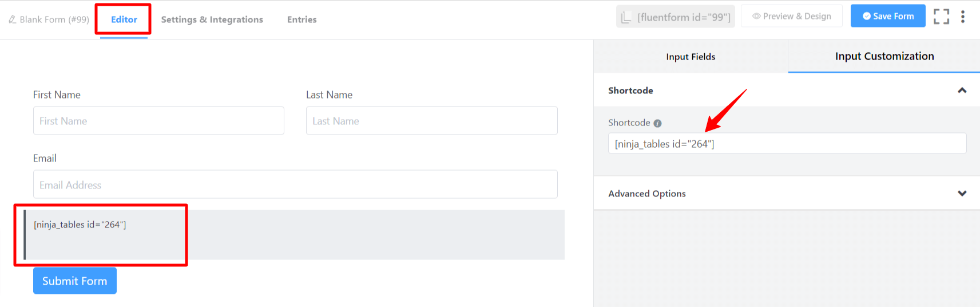This screenshot has height=307, width=980.
Task: Focus the Last Name input field
Action: click(431, 121)
